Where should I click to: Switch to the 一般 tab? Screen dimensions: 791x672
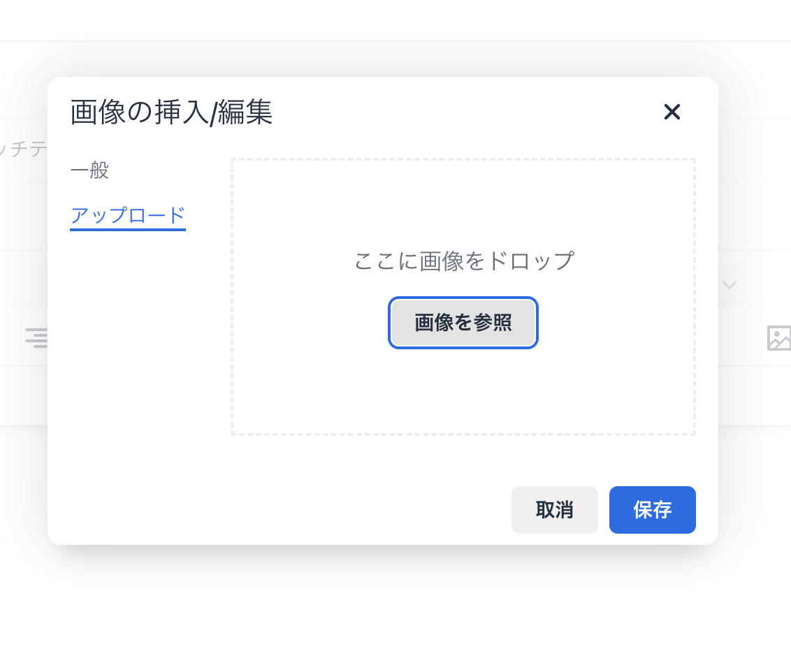point(90,170)
